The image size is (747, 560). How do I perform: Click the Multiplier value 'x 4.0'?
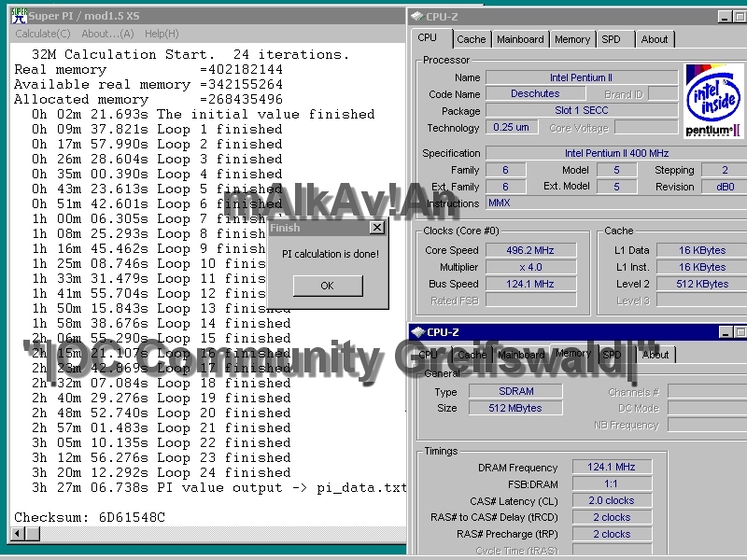tap(530, 267)
